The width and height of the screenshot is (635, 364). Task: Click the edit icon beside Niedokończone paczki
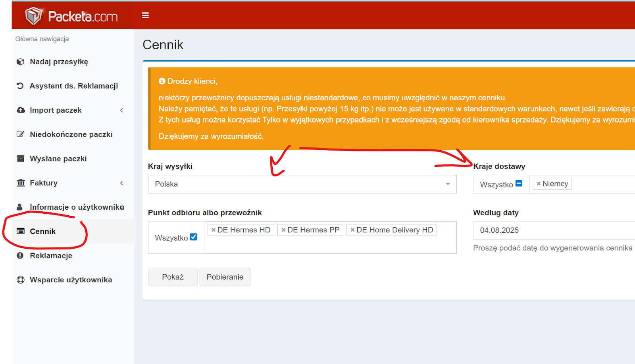pyautogui.click(x=21, y=134)
